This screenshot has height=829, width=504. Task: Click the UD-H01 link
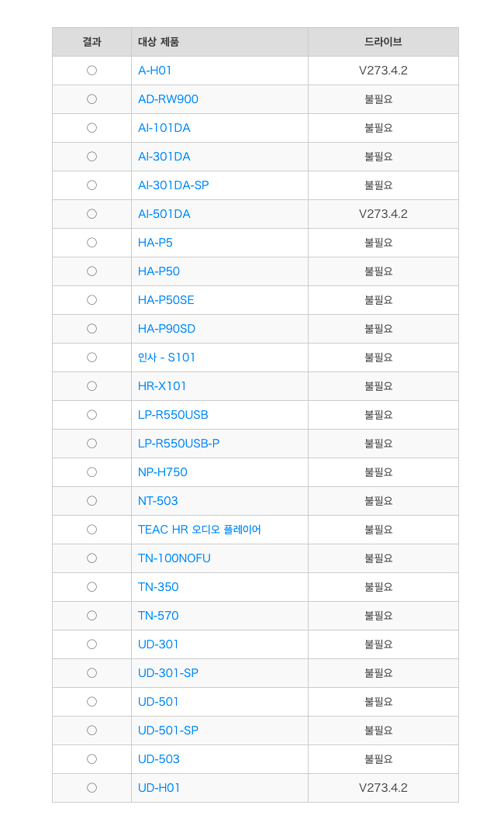pyautogui.click(x=159, y=788)
